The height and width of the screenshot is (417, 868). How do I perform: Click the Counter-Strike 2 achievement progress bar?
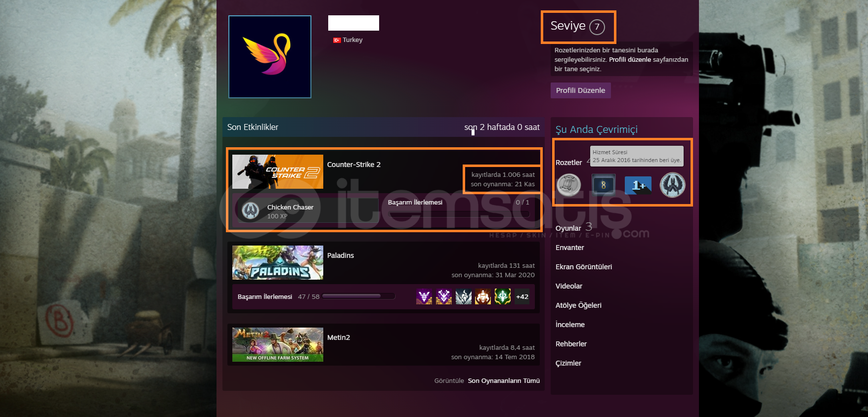[x=459, y=214]
